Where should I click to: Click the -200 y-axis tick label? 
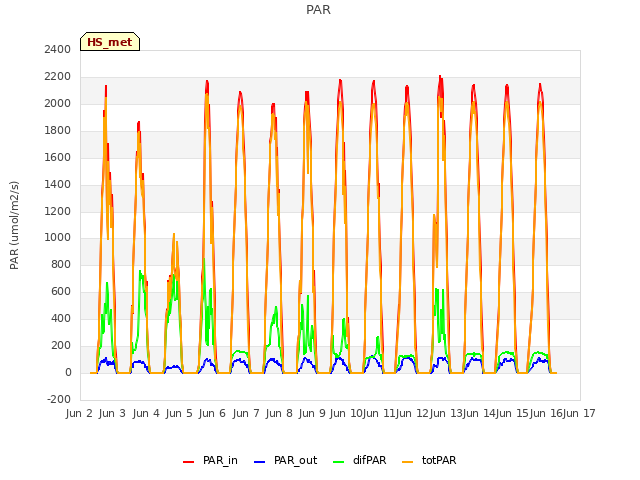[x=59, y=399]
